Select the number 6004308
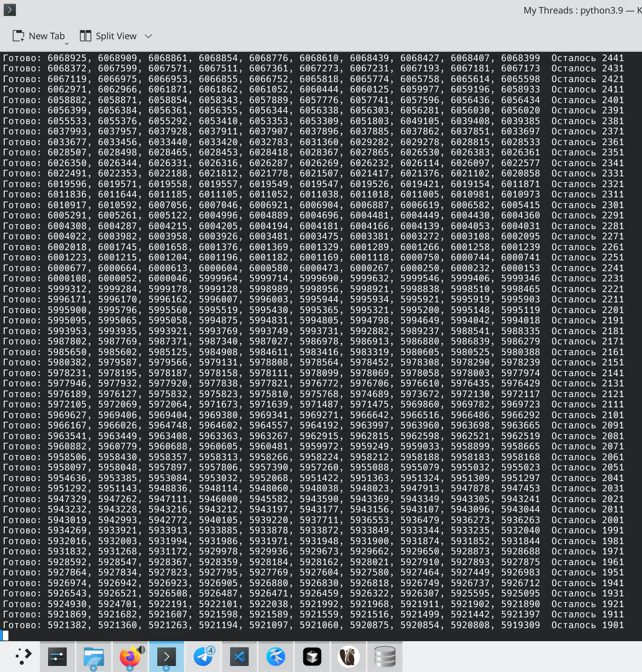 [67, 226]
